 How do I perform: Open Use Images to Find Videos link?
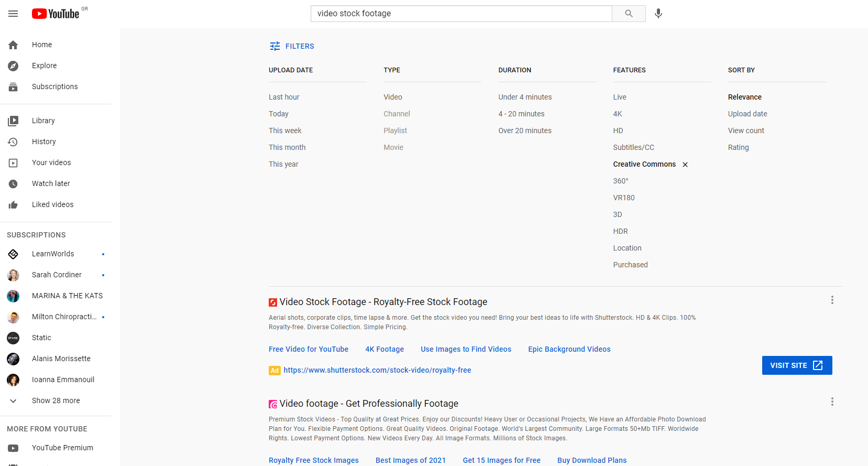[x=466, y=349]
